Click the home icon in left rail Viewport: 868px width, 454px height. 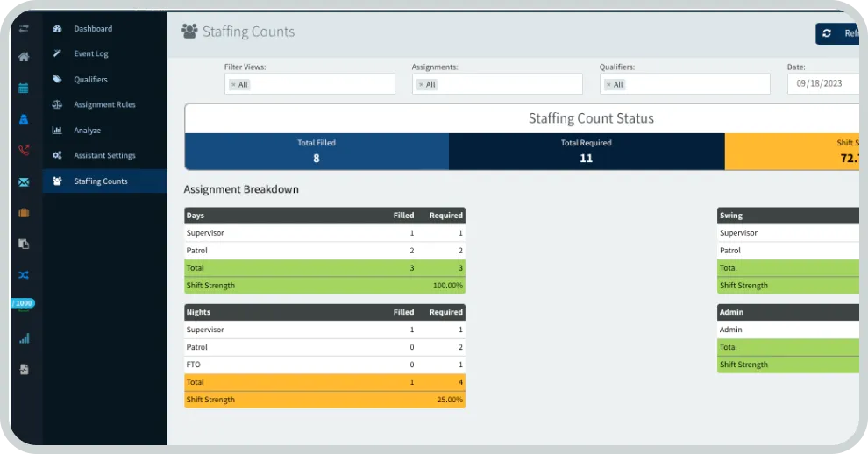click(x=24, y=58)
